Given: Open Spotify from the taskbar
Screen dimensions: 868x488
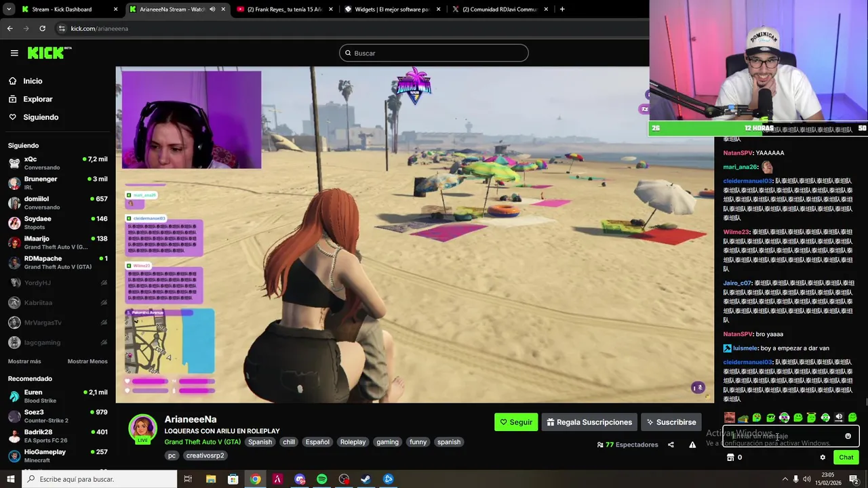Looking at the screenshot, I should point(321,479).
